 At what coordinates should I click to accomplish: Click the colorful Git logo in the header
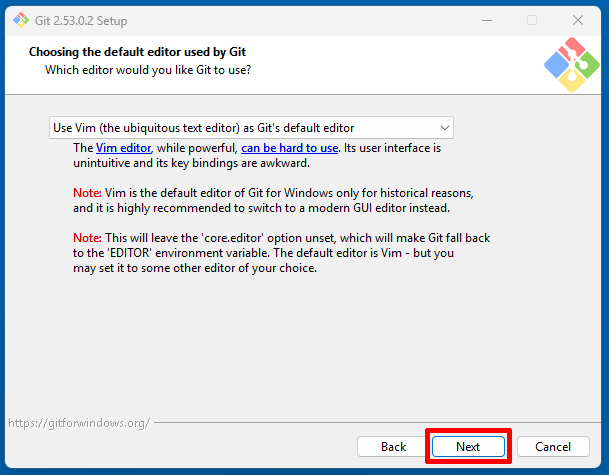coord(571,65)
